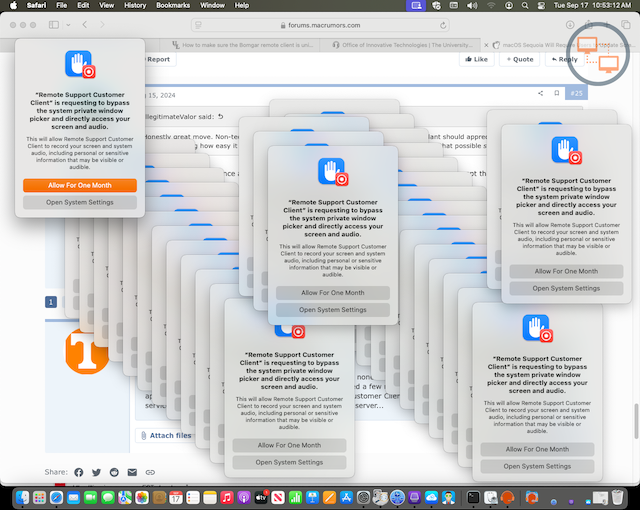
Task: Click page number 1 in pagination
Action: (x=51, y=302)
